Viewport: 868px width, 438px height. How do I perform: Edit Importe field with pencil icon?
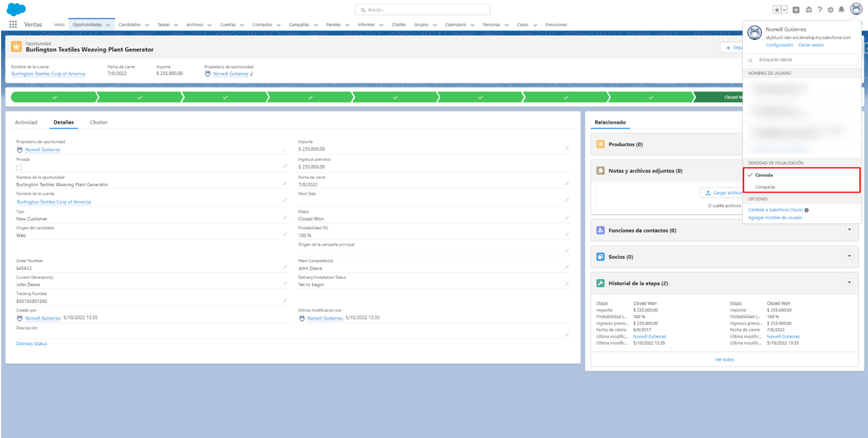(567, 148)
